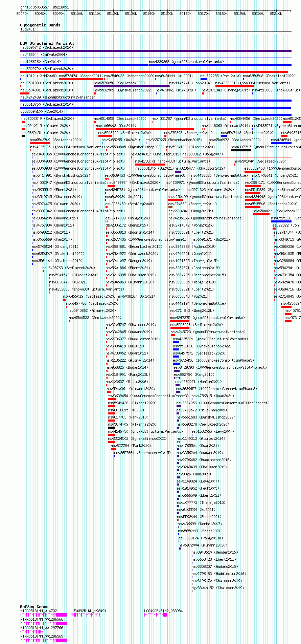Click the nsv6590742 (Sedlazeck2020) variant label
The height and width of the screenshot is (644, 301).
[46, 48]
